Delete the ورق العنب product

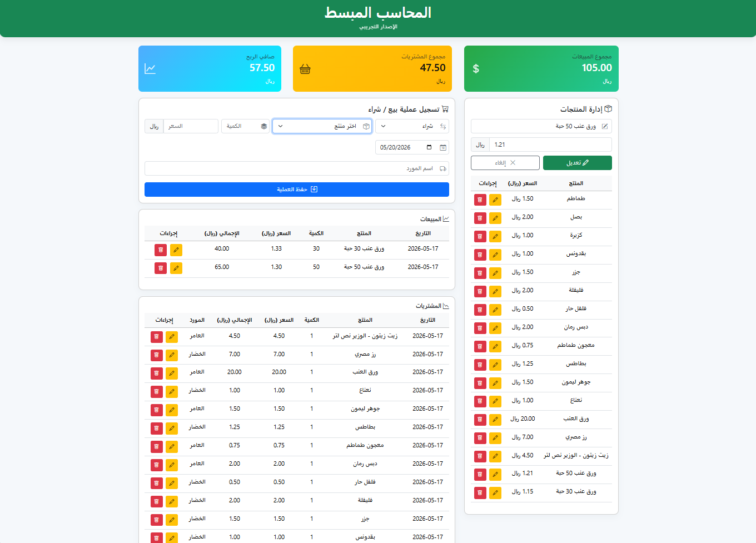coord(480,420)
